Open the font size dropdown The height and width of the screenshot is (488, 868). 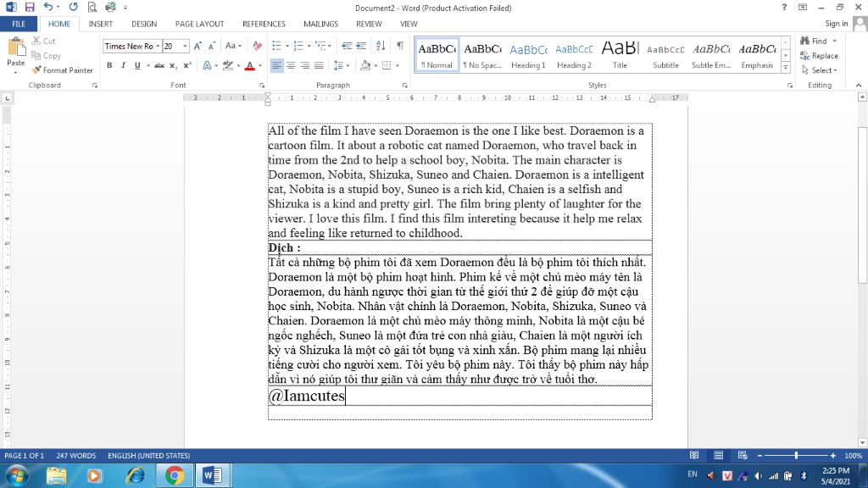click(186, 47)
